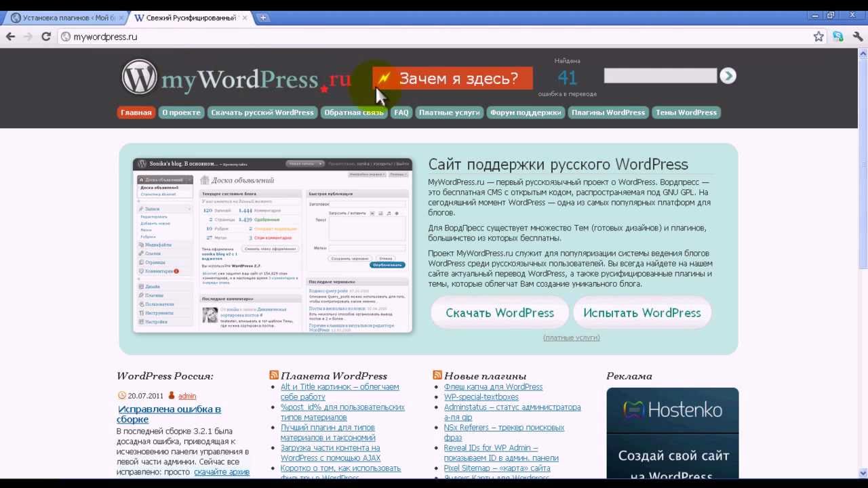Click the scrollbar down arrow
The width and height of the screenshot is (868, 488).
[x=863, y=473]
